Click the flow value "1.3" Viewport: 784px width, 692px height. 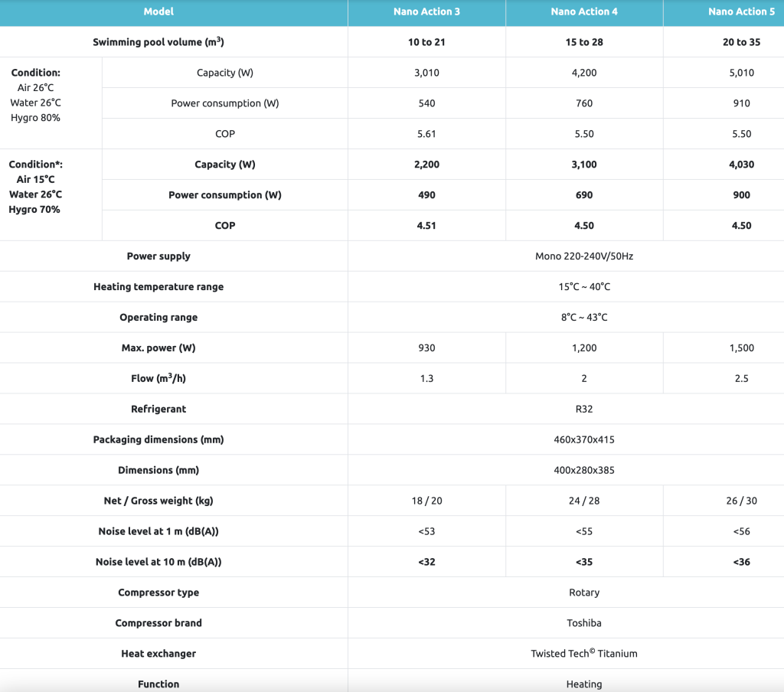[426, 378]
